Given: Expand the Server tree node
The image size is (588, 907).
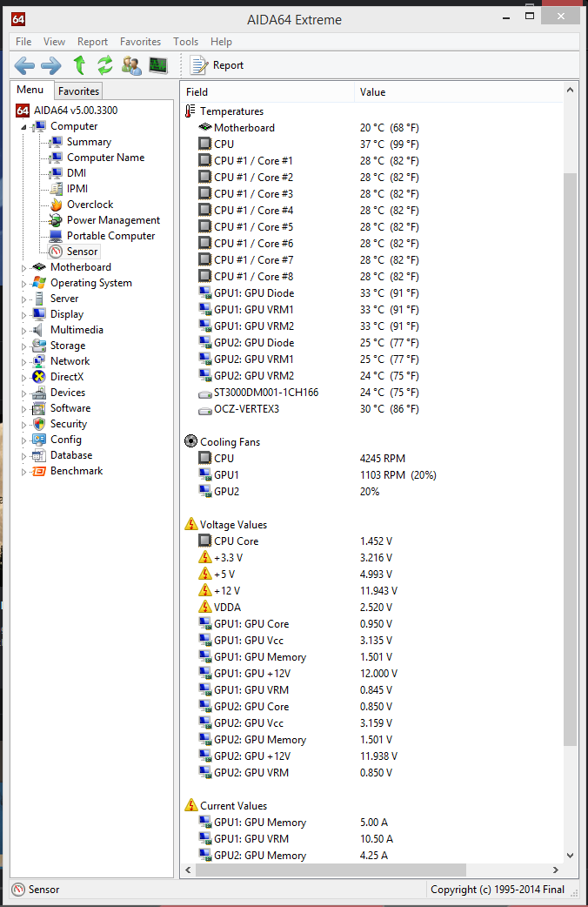Looking at the screenshot, I should click(23, 299).
